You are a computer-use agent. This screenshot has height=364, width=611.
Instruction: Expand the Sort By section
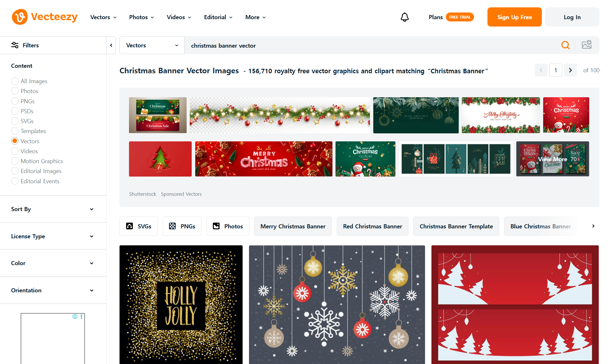tap(53, 209)
